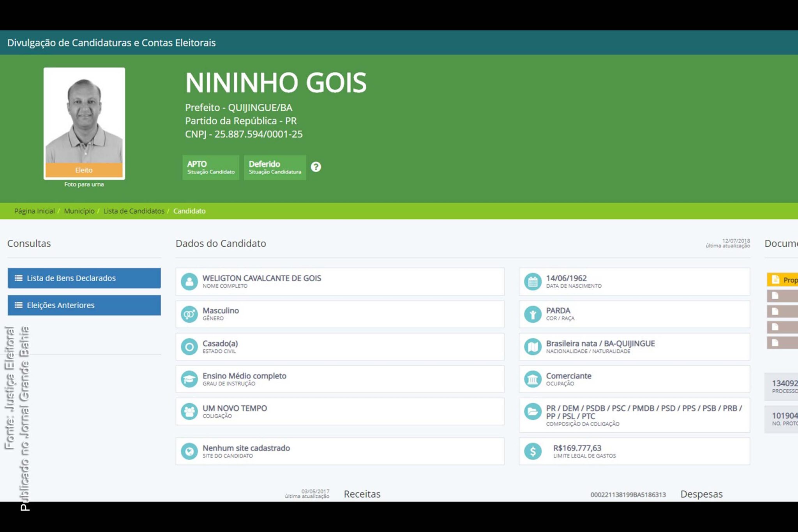Viewport: 798px width, 532px height.
Task: Click the NININHO GOIS headline name
Action: [276, 83]
